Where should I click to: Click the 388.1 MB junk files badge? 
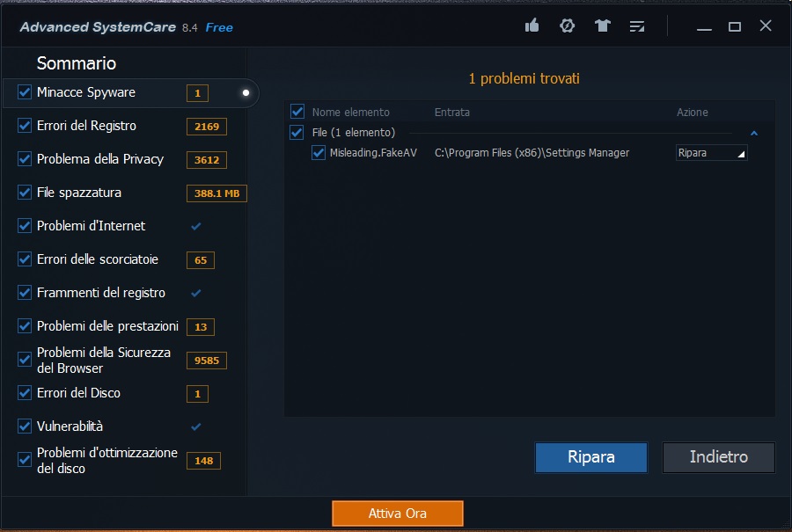tap(216, 193)
